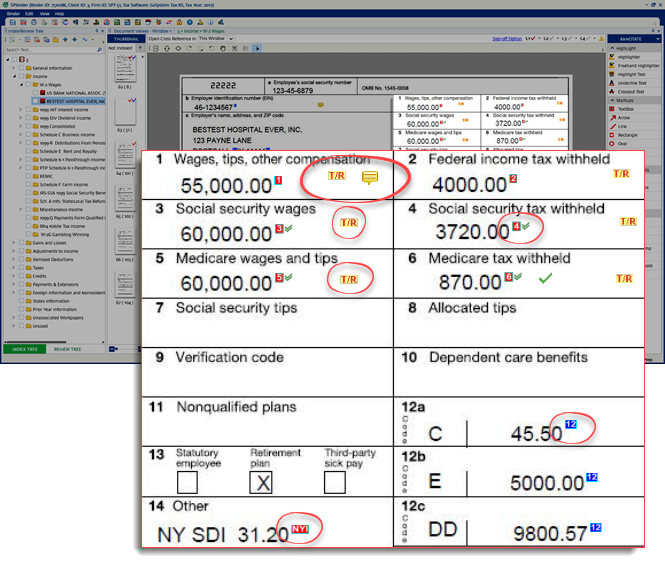Click the blue Help question-mark icon
Viewport: 665px width, 563px height.
(x=190, y=22)
